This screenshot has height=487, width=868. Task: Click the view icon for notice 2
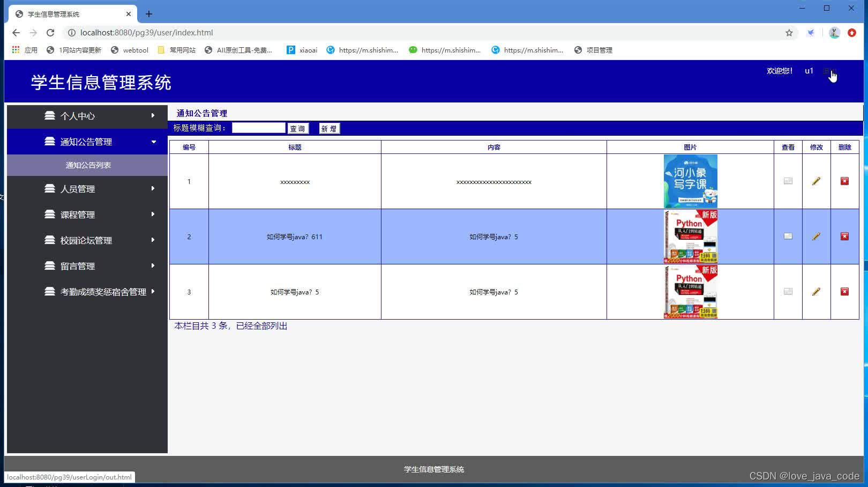click(788, 236)
